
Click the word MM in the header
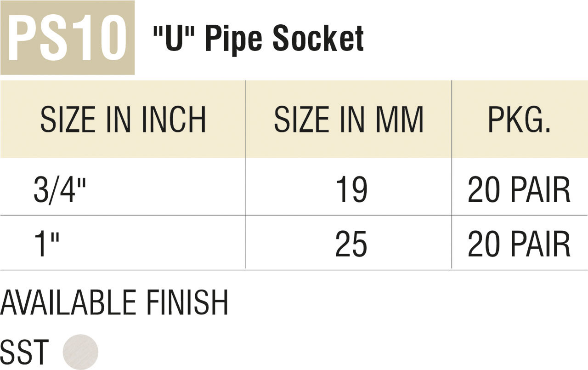click(x=399, y=120)
